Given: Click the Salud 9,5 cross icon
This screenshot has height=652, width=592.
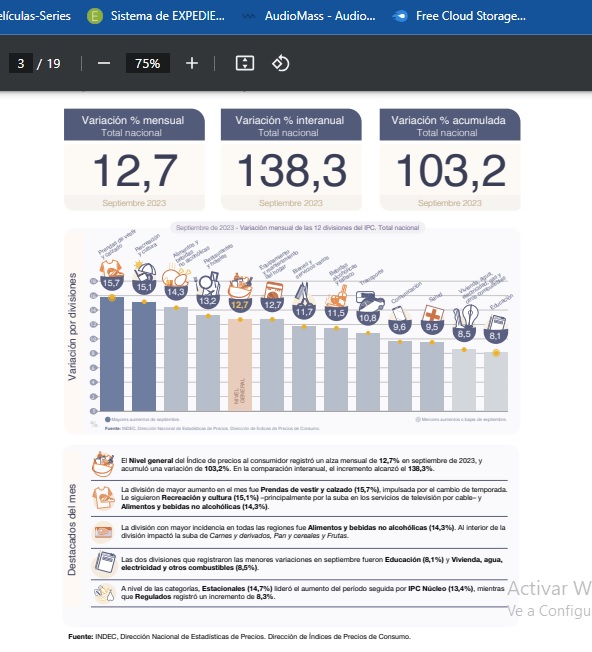Looking at the screenshot, I should coord(432,313).
